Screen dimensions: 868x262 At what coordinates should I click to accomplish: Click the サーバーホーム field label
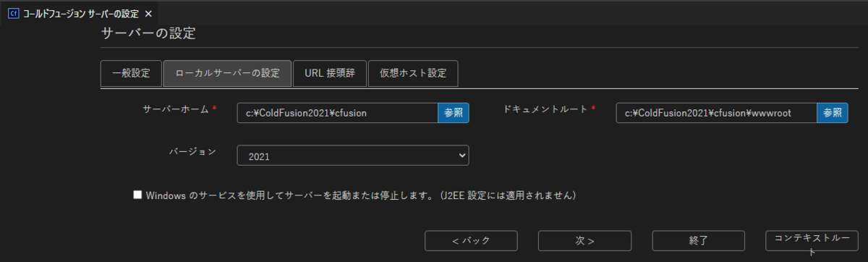pyautogui.click(x=176, y=109)
